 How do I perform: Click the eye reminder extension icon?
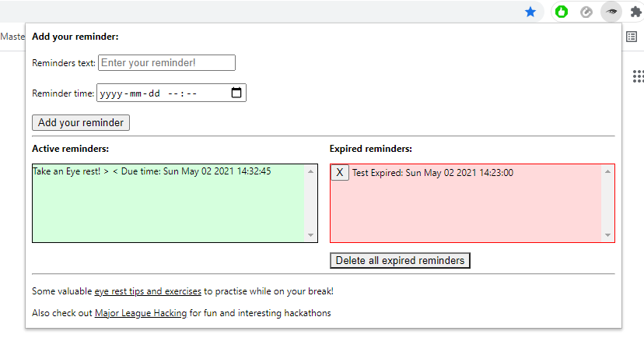(612, 12)
